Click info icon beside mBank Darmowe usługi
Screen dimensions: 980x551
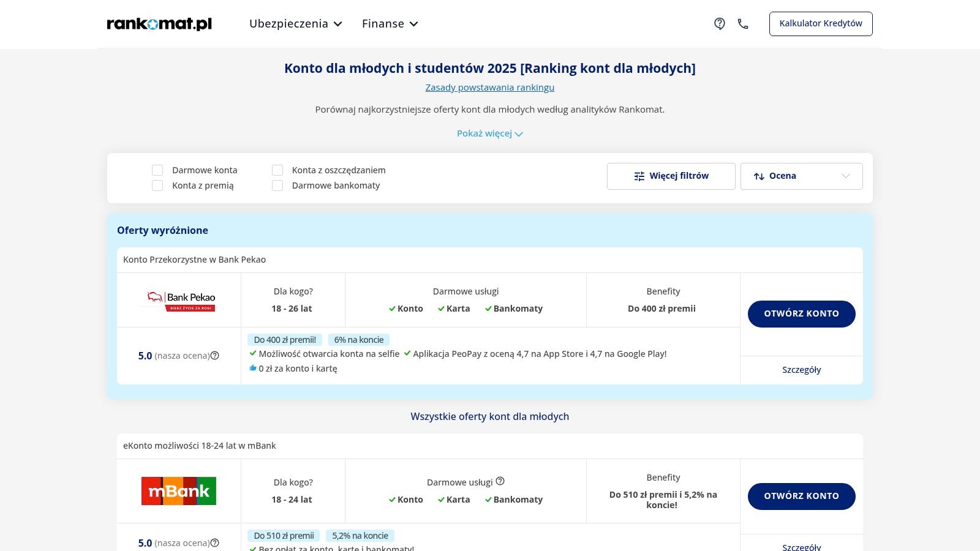(500, 481)
